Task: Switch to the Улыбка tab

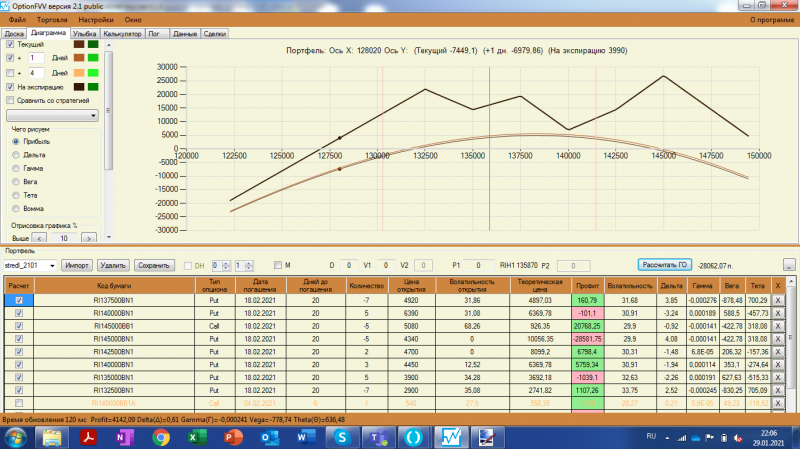Action: [84, 34]
